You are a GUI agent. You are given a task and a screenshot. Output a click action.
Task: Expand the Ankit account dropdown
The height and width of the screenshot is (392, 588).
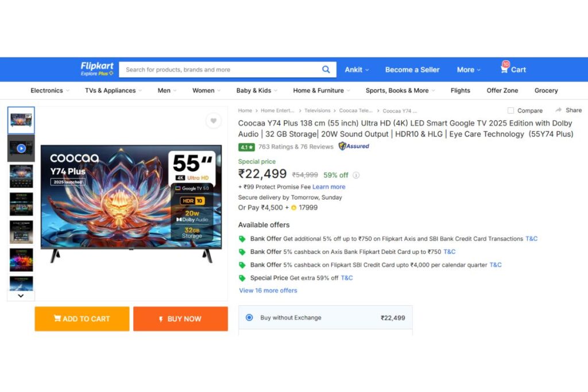tap(357, 69)
